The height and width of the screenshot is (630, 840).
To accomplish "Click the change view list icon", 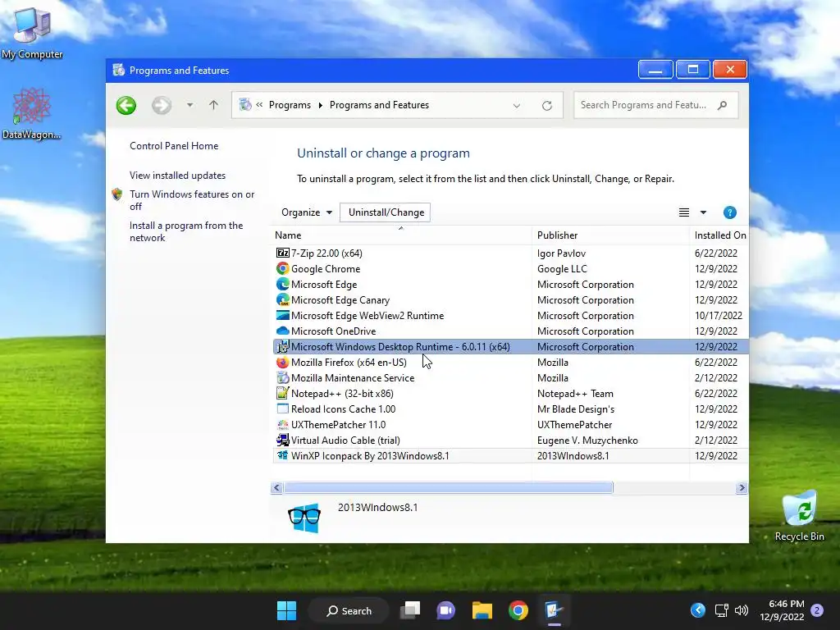I will pyautogui.click(x=684, y=212).
